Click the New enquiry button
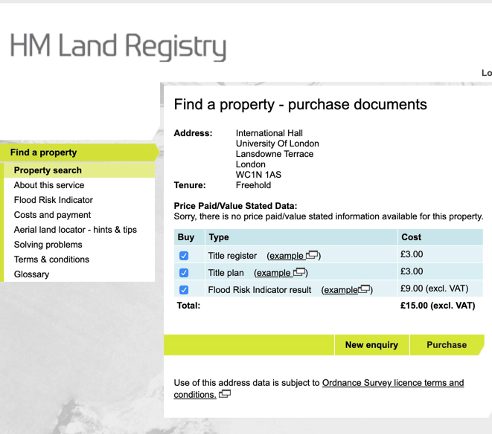Viewport: 492px width, 434px height. point(372,345)
